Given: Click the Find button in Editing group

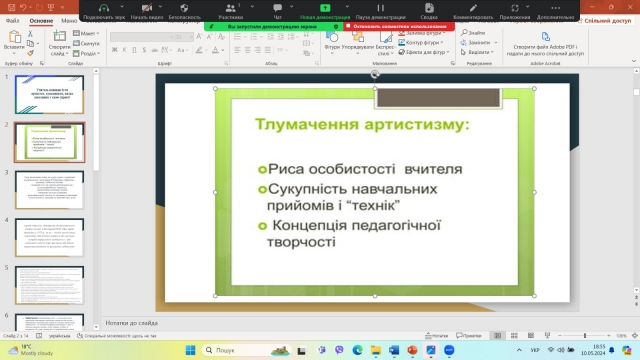Looking at the screenshot, I should pyautogui.click(x=473, y=33).
